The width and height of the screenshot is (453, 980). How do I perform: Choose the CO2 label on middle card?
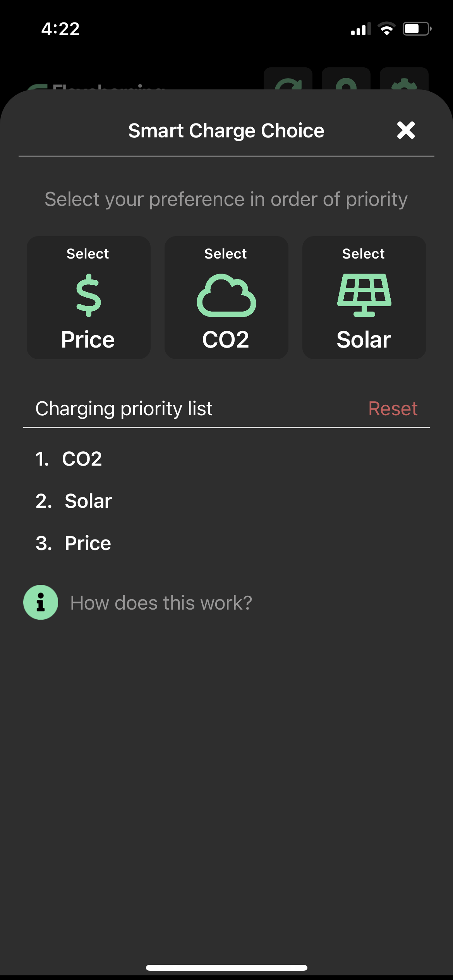click(226, 340)
